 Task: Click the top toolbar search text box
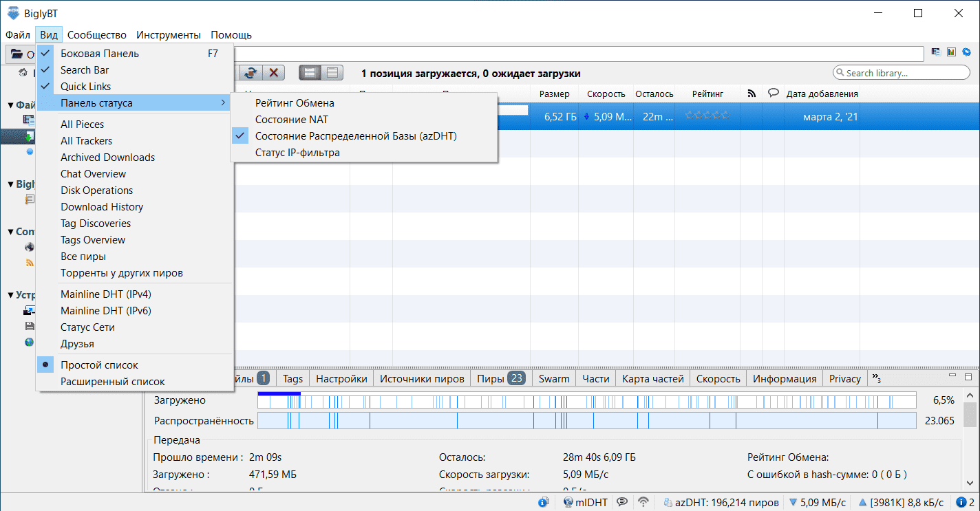pos(578,54)
